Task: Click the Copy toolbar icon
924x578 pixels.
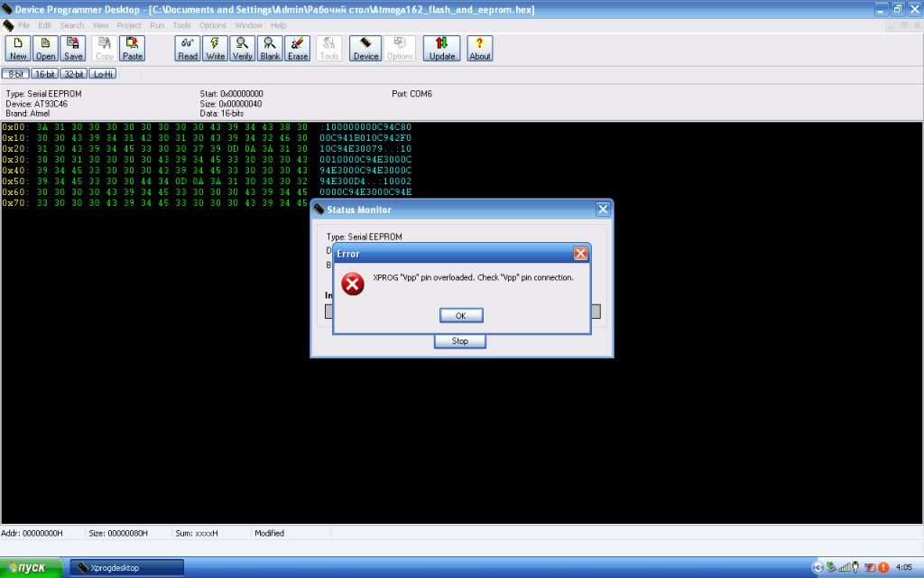Action: [x=105, y=49]
